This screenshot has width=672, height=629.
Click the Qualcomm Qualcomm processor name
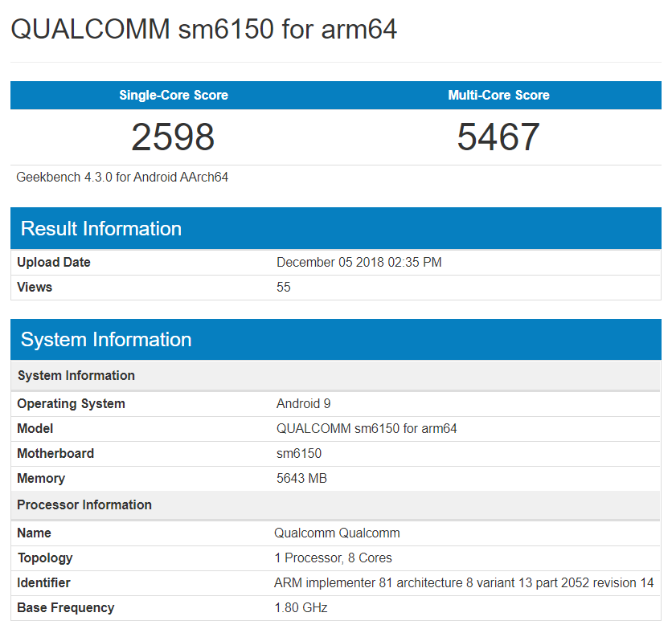(337, 533)
